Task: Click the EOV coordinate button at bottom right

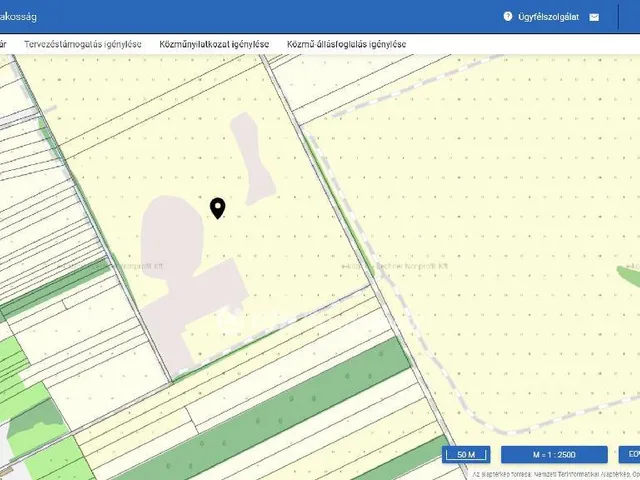Action: (x=630, y=455)
